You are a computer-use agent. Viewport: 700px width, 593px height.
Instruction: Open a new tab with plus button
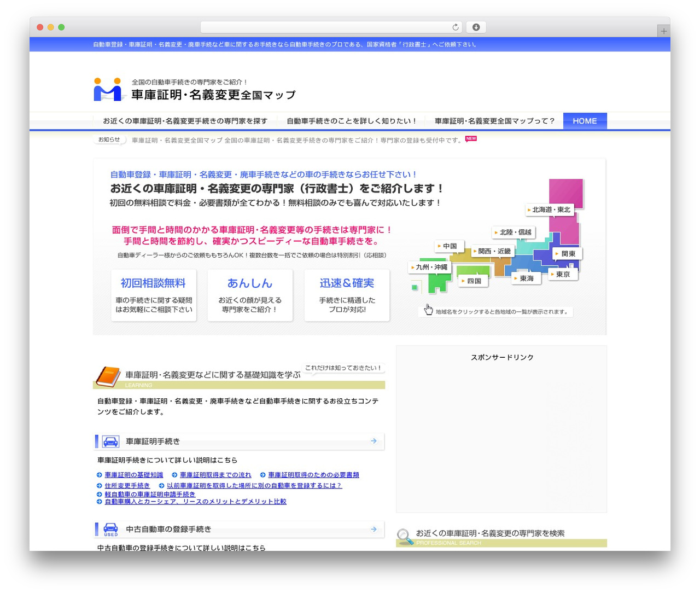point(663,31)
